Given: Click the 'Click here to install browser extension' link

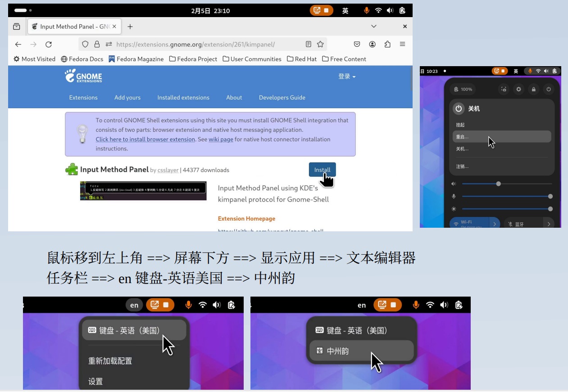Looking at the screenshot, I should tap(145, 140).
